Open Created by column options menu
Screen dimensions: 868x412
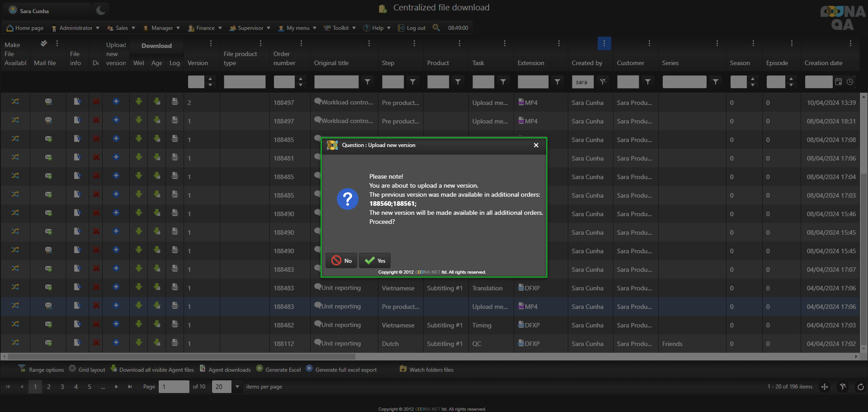604,43
